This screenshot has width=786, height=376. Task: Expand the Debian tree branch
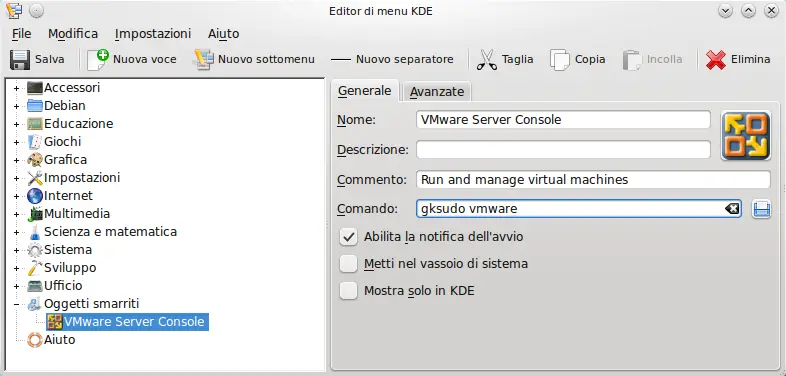(16, 106)
